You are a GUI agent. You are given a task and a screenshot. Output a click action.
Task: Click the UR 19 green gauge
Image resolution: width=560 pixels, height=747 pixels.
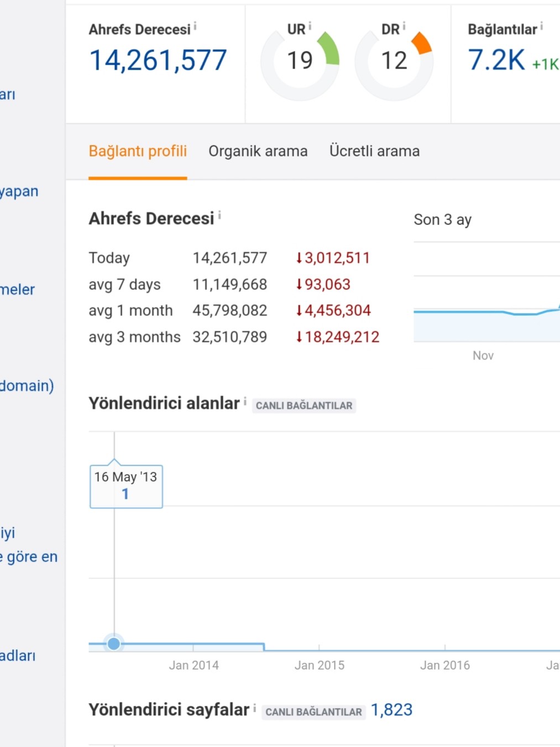pyautogui.click(x=300, y=61)
